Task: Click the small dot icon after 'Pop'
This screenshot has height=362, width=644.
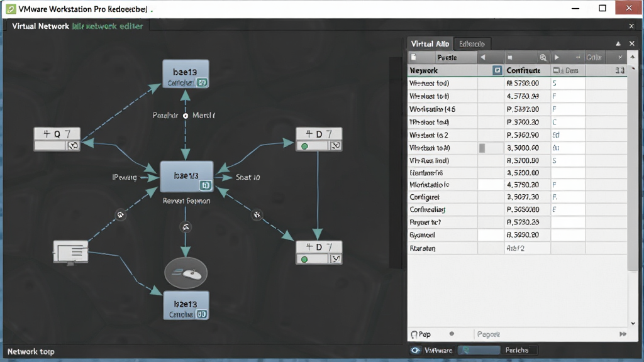Action: pos(452,334)
